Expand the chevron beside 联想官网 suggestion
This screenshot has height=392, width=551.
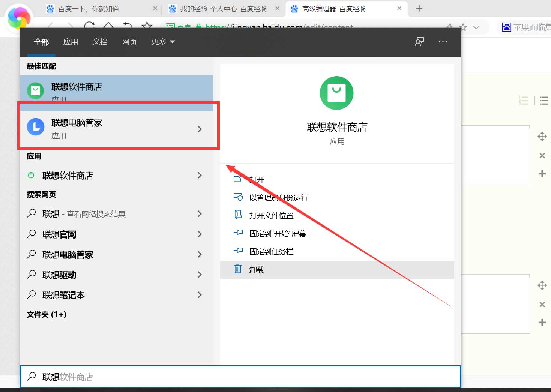click(x=200, y=234)
